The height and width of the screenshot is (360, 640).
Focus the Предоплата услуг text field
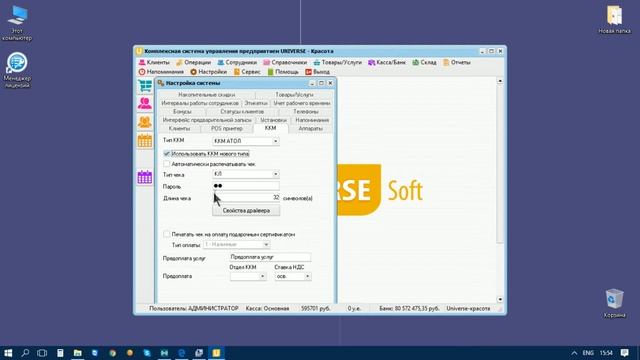pos(270,257)
